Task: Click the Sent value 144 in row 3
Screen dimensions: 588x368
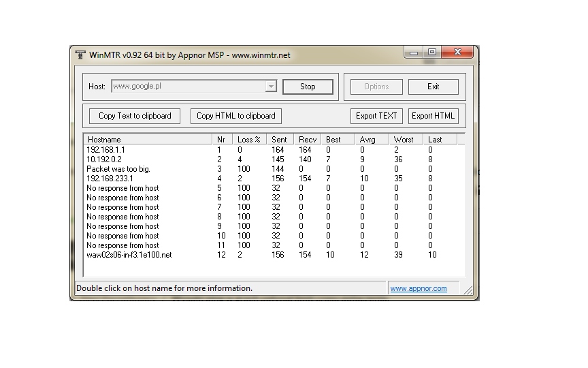Action: [278, 169]
